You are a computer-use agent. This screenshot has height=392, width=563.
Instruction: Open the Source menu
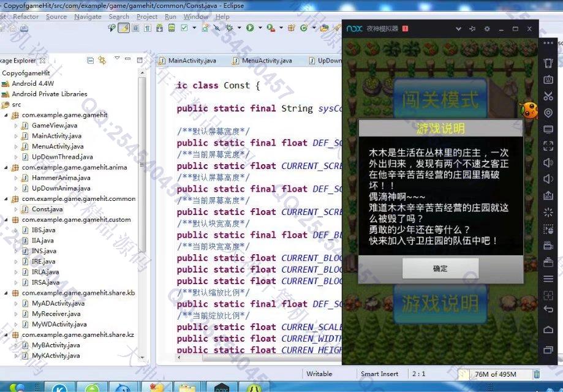pyautogui.click(x=56, y=17)
